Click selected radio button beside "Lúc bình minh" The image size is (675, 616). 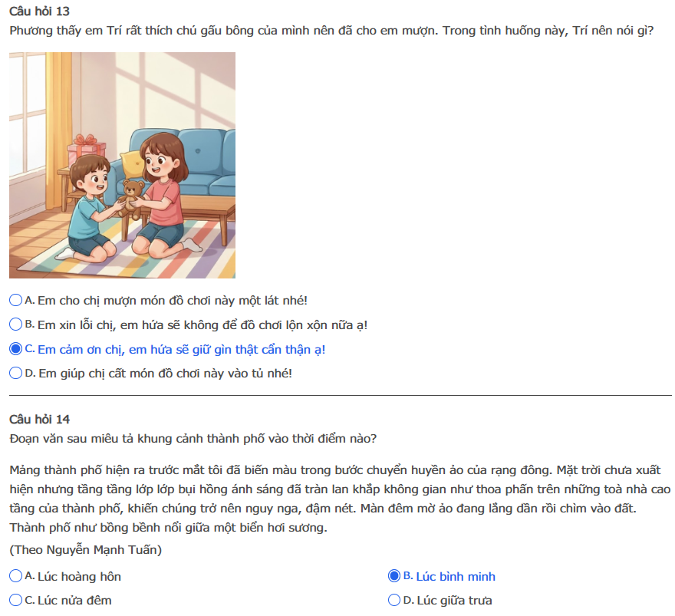point(394,576)
